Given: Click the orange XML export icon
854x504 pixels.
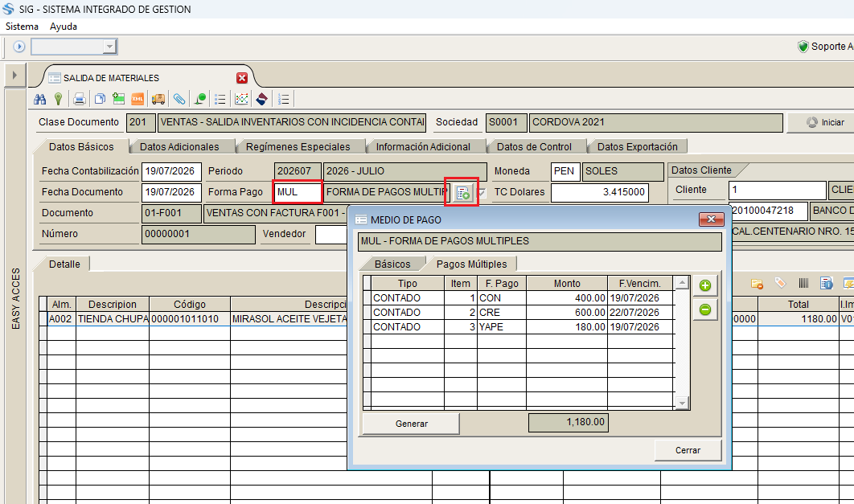Looking at the screenshot, I should pyautogui.click(x=138, y=99).
